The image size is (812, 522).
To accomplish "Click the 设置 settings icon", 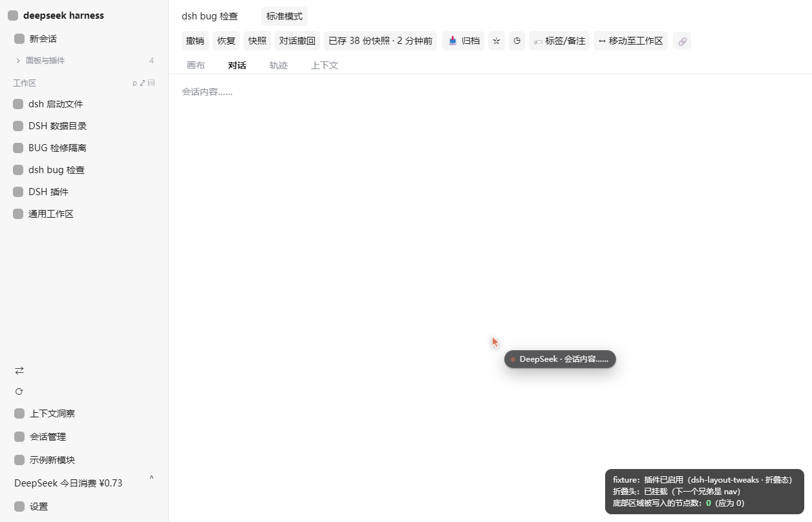I will click(19, 506).
